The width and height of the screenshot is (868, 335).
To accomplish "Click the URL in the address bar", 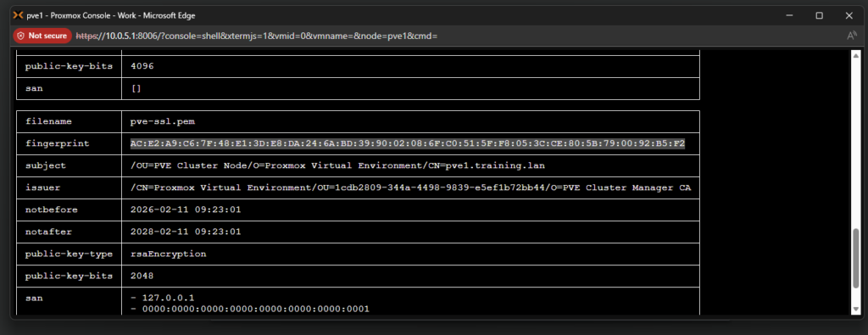I will pos(256,36).
